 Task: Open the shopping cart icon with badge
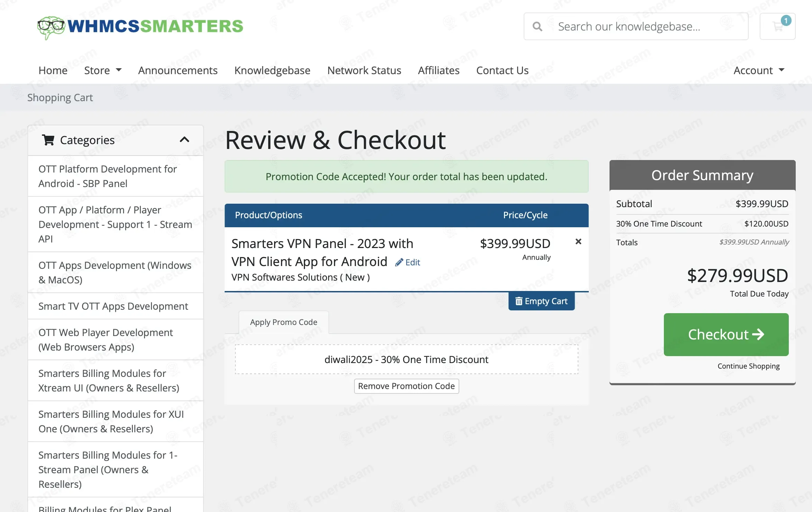777,26
